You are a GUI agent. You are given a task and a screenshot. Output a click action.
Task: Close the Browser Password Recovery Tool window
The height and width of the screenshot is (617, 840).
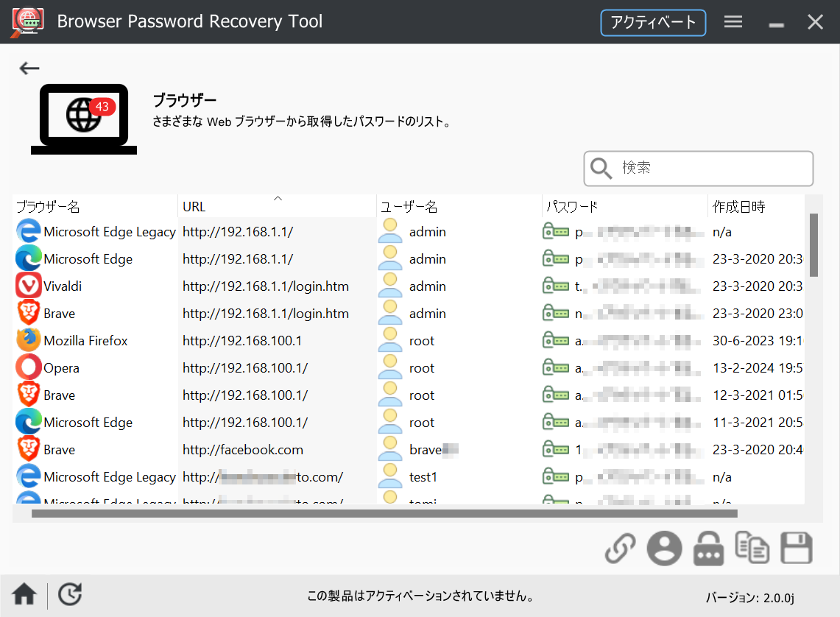[x=816, y=23]
